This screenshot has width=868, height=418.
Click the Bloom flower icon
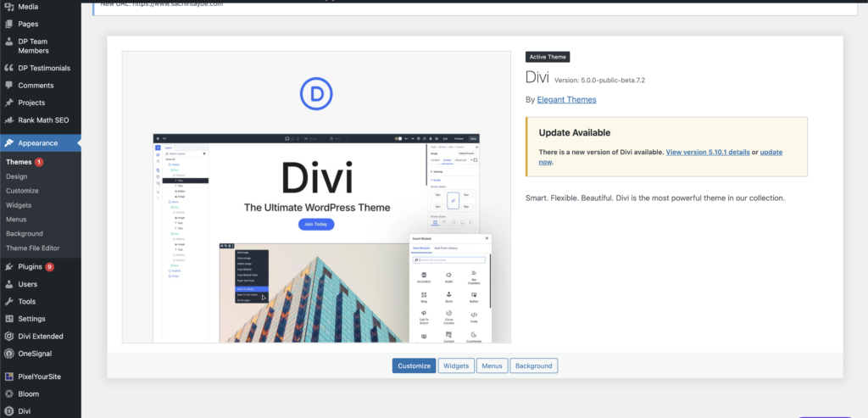click(x=8, y=394)
